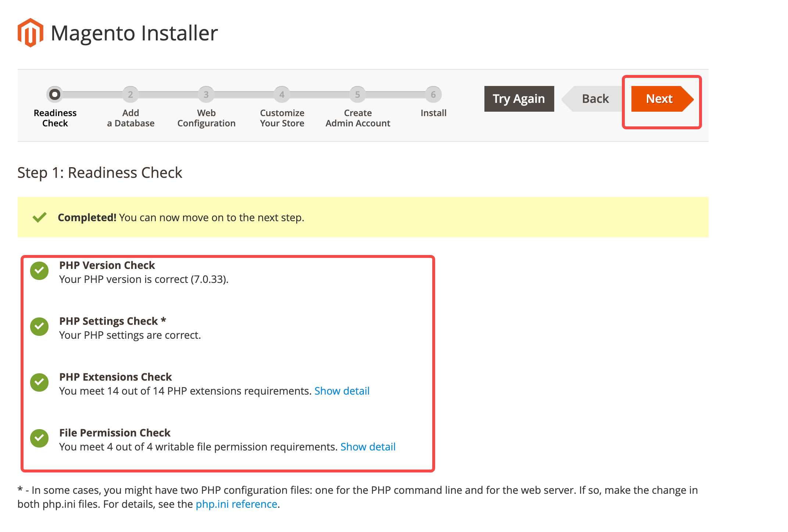
Task: Click the footnote about two PHP configuration files
Action: pyautogui.click(x=358, y=497)
